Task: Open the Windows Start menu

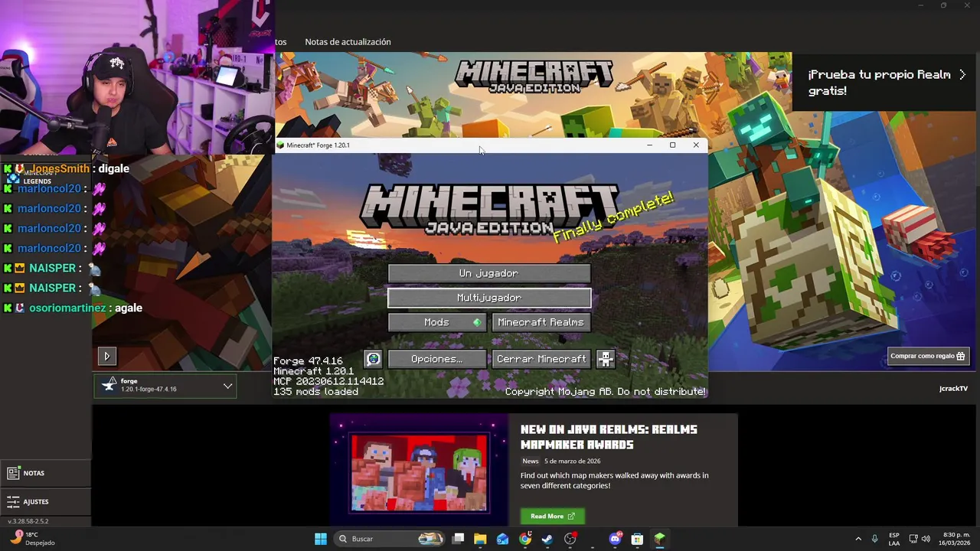Action: pyautogui.click(x=321, y=539)
